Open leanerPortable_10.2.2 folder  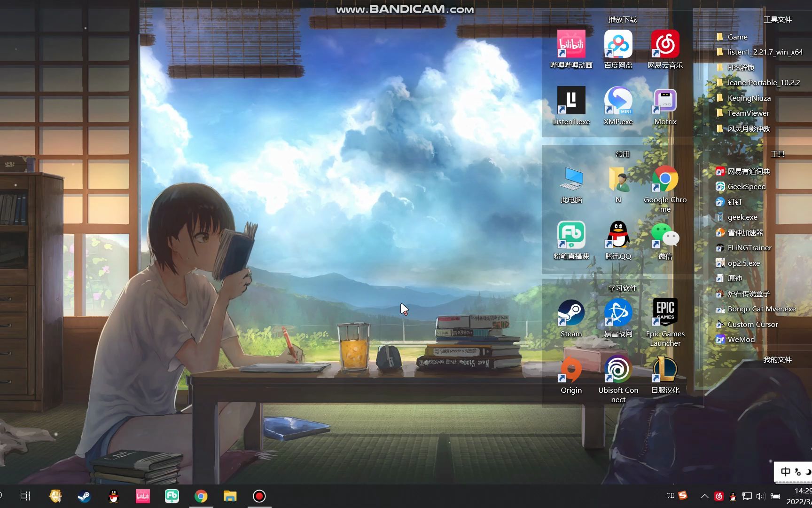pos(758,82)
